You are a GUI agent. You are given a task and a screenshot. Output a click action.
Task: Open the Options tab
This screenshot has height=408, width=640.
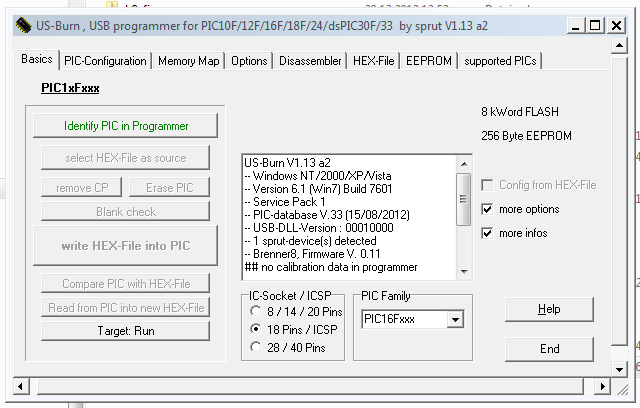point(249,61)
